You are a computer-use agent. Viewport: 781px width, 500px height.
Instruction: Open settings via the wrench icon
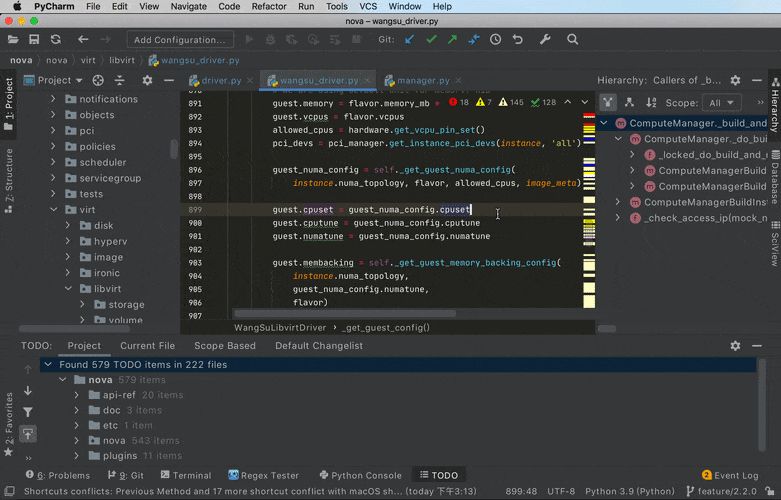click(545, 40)
